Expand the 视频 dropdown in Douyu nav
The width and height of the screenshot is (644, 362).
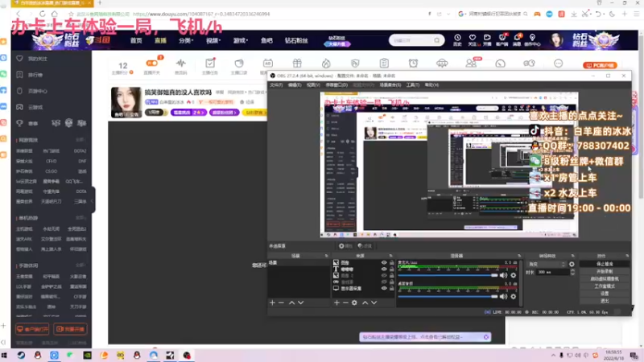click(213, 41)
